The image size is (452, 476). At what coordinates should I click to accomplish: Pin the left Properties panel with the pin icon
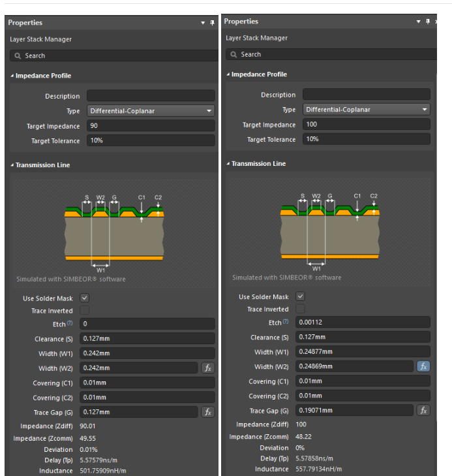point(212,23)
